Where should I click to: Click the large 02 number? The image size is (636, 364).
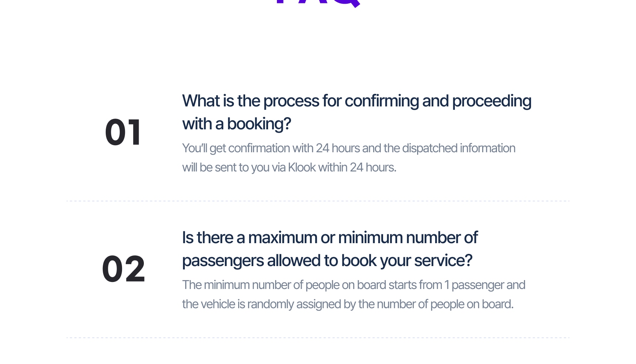point(124,269)
